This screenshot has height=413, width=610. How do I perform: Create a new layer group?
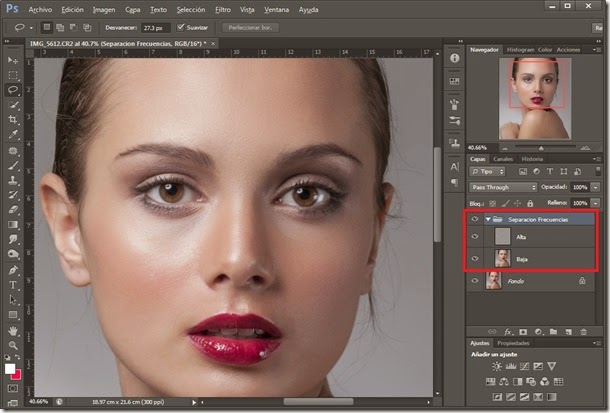coord(553,332)
